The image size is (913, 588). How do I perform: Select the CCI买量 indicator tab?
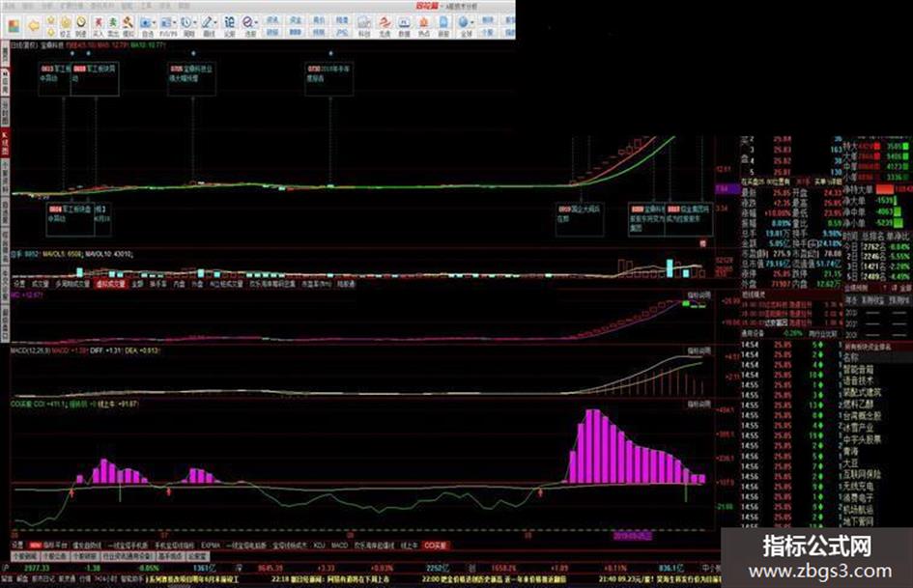(x=435, y=546)
